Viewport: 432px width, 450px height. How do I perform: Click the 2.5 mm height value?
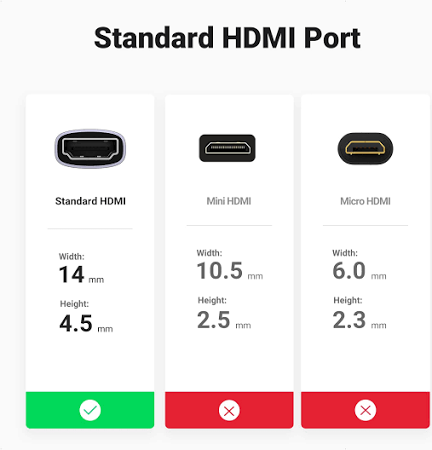[224, 320]
